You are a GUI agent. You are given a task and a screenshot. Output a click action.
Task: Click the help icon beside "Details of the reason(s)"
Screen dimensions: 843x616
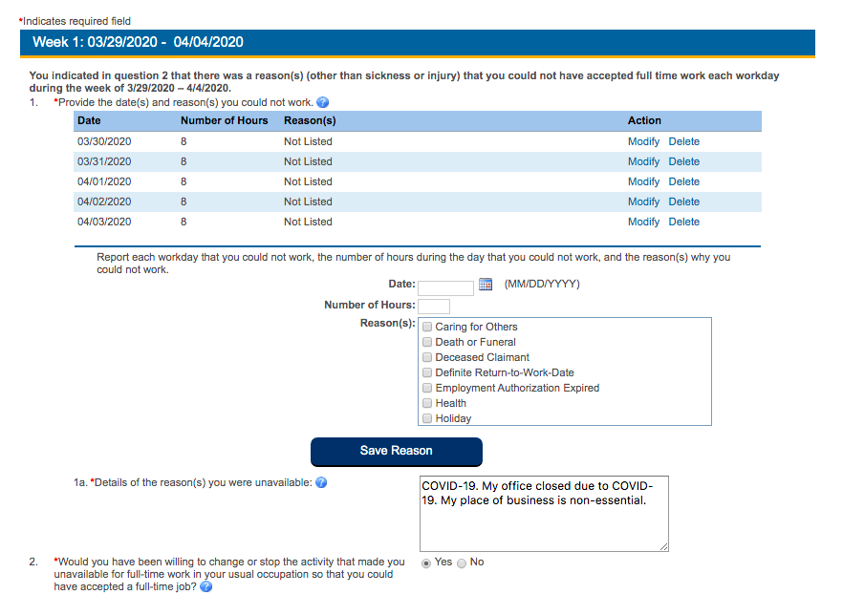pos(321,482)
